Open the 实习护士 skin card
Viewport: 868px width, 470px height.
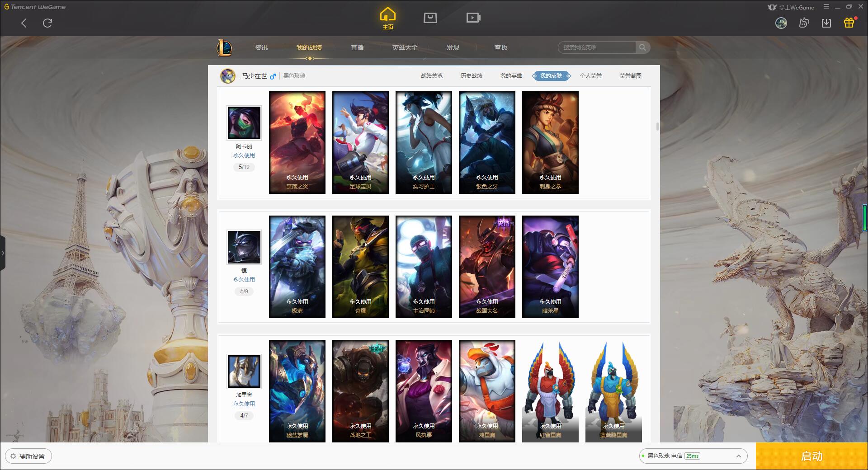[x=424, y=142]
